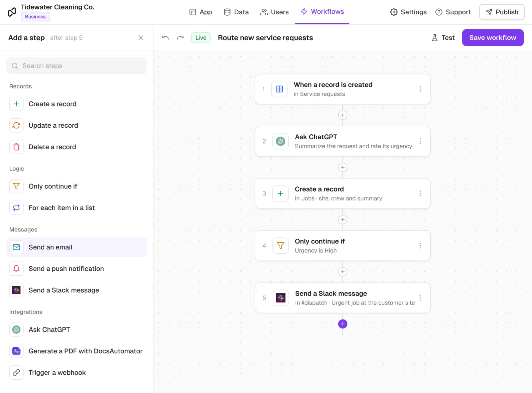This screenshot has height=393, width=532.
Task: Add the Ask ChatGPT integration step
Action: tap(76, 329)
